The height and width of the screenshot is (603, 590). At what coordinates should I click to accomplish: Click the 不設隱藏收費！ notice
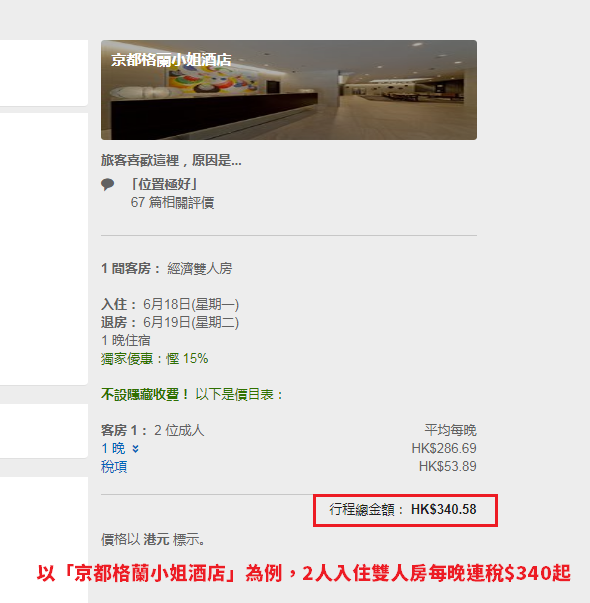click(145, 394)
